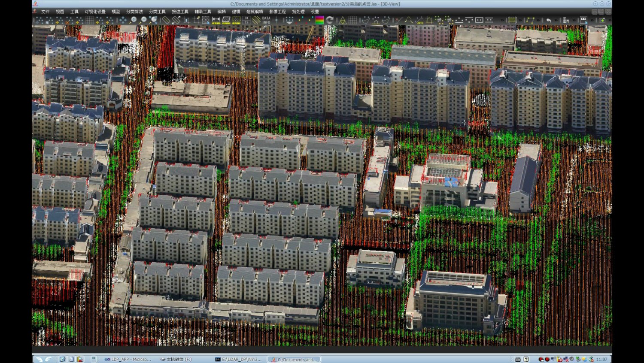The width and height of the screenshot is (644, 363).
Task: Click the AUTO profile line icon
Action: coord(419,20)
